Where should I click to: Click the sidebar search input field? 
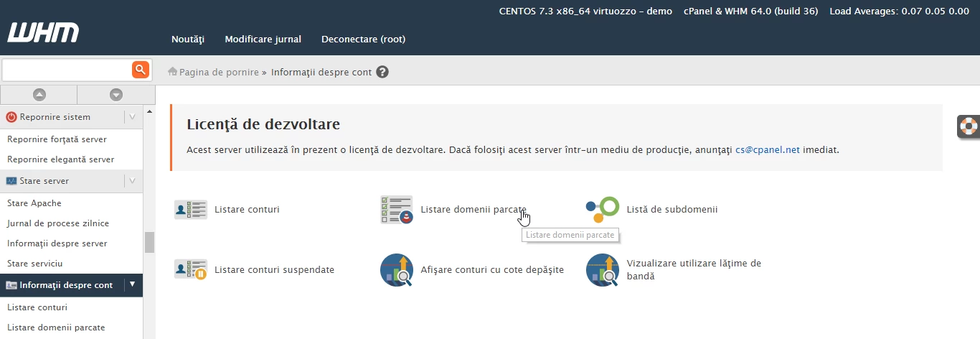click(x=67, y=70)
